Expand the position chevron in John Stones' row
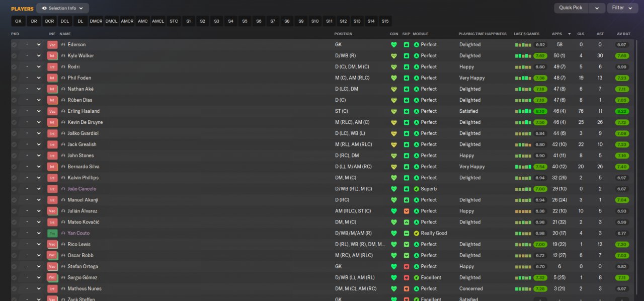 (x=39, y=156)
